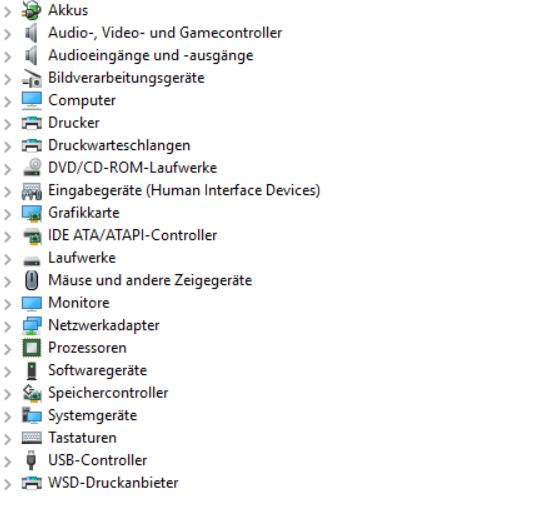
Task: Select the Akkus label
Action: [68, 10]
